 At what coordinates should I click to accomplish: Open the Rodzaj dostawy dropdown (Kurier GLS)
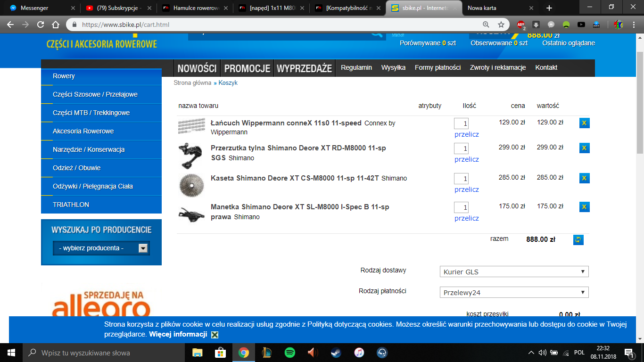tap(514, 271)
